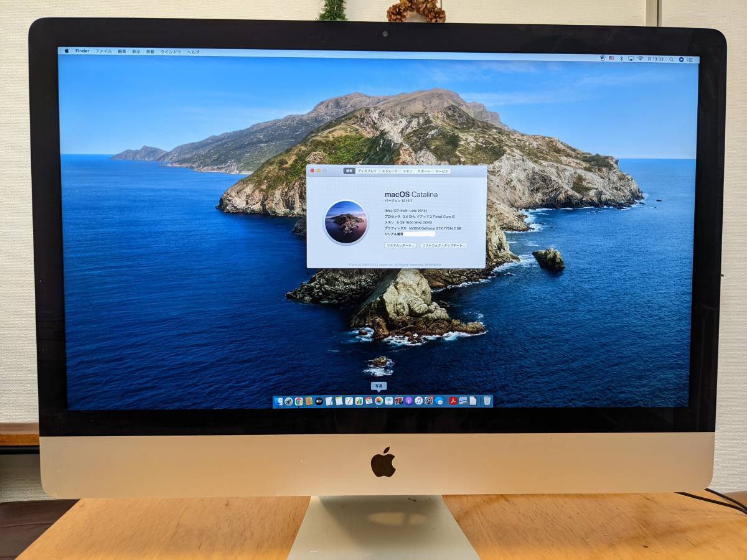Switch to the メモリ tab
The width and height of the screenshot is (747, 560).
(408, 170)
